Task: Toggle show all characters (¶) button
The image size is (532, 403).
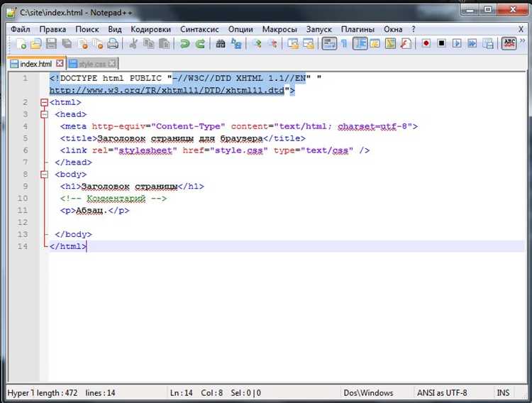Action: click(345, 44)
